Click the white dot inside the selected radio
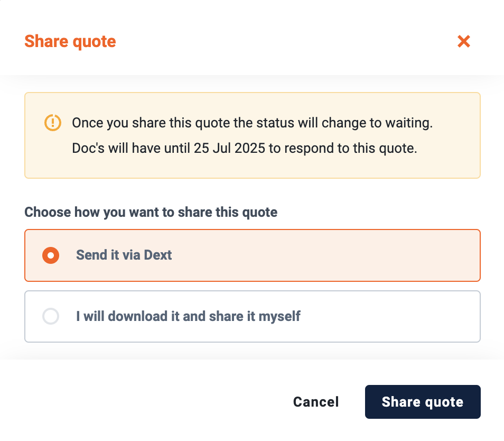Viewport: 504px width, 441px height. [x=51, y=255]
